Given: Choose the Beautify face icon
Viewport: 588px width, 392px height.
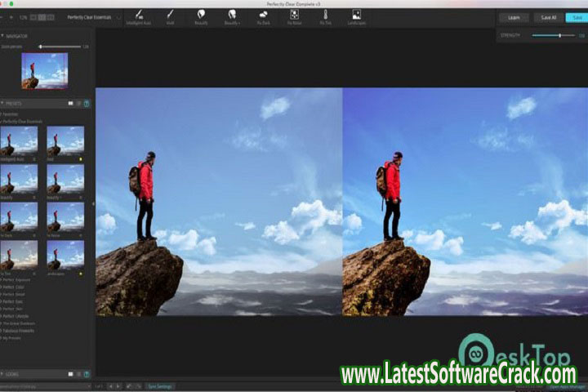Looking at the screenshot, I should (201, 14).
